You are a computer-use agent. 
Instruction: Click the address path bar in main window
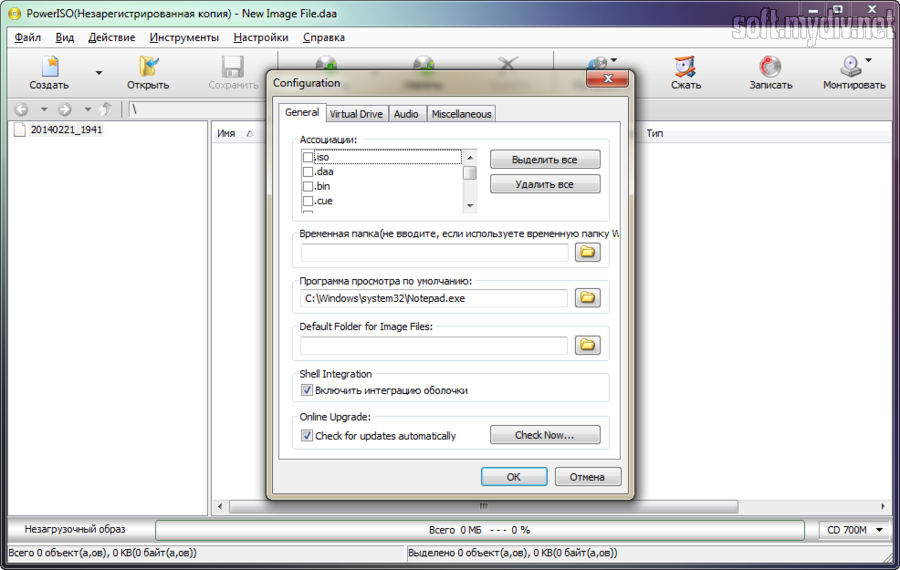[x=198, y=109]
